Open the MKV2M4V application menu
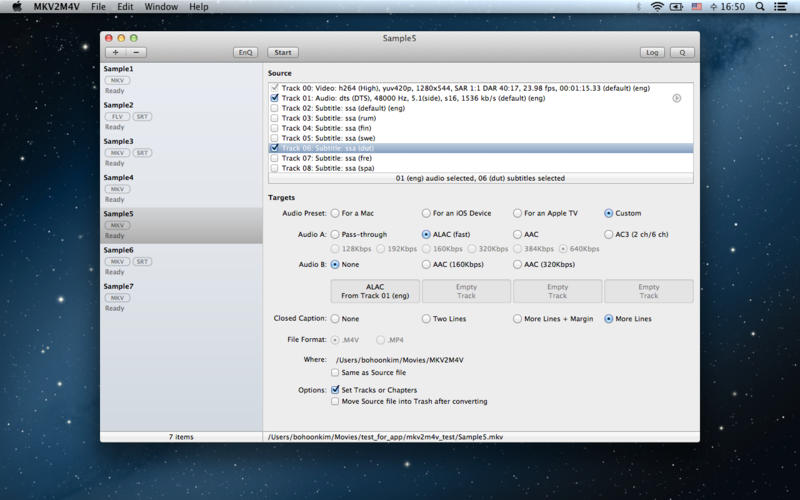800x500 pixels. [57, 7]
